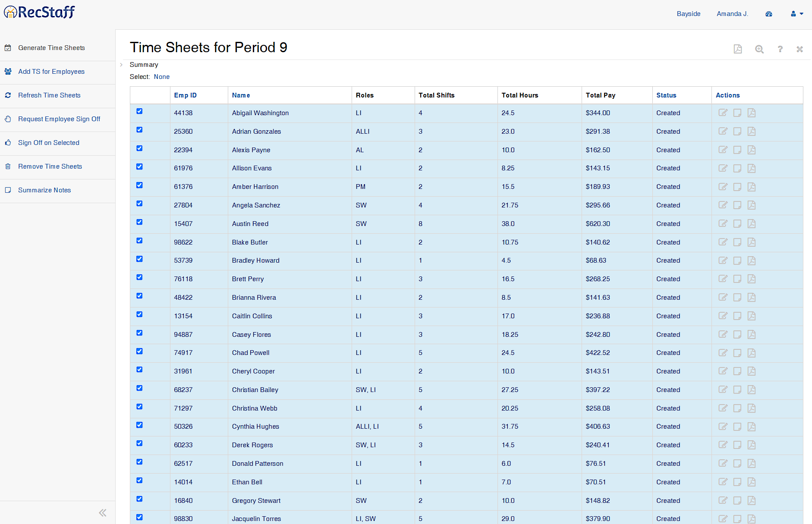Open the dashboard icon in the top bar

(x=769, y=14)
